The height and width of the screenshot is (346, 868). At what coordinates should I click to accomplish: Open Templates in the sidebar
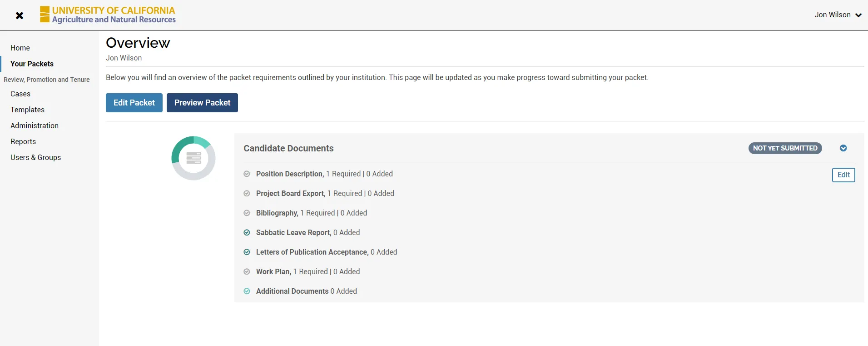coord(27,110)
